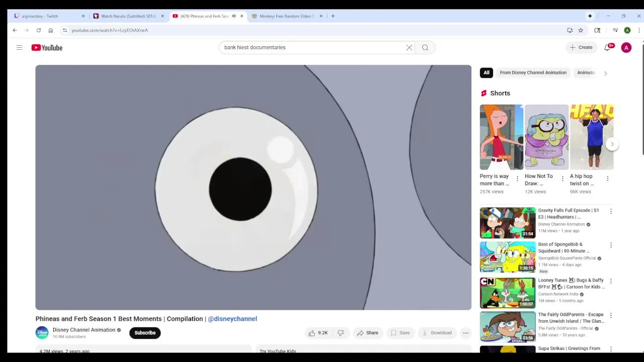Advance the Shorts shelf with the next arrow
This screenshot has width=644, height=362.
tap(612, 144)
